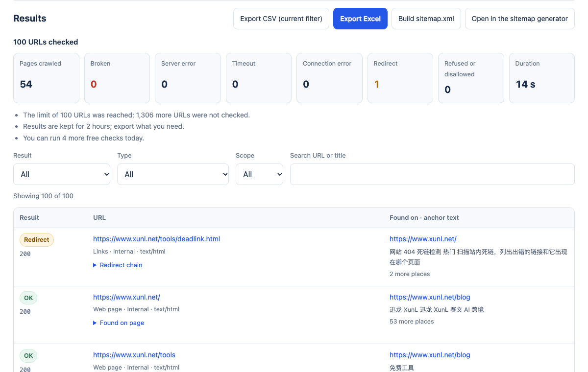Screen dimensions: 588x372
Task: Select the Redirect stat card
Action: (400, 78)
